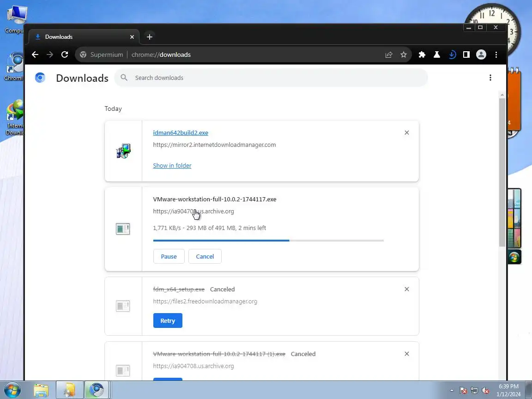Image resolution: width=532 pixels, height=399 pixels.
Task: Open the Downloads page more actions menu
Action: coord(490,78)
